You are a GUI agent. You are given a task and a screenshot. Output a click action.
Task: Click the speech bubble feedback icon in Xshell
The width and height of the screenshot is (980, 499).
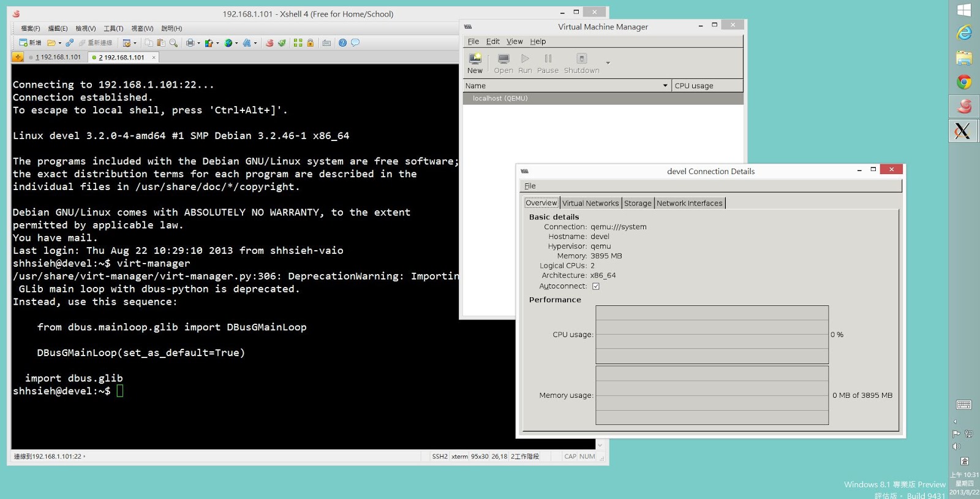click(x=355, y=43)
